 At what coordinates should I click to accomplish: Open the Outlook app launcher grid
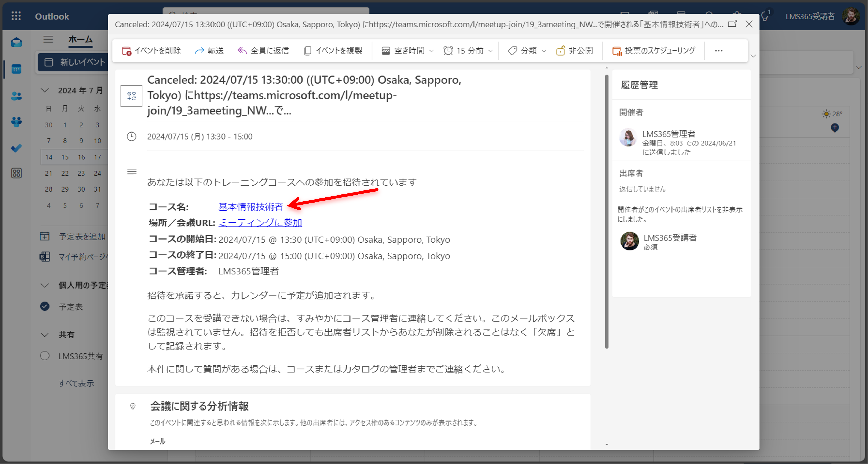pos(16,16)
